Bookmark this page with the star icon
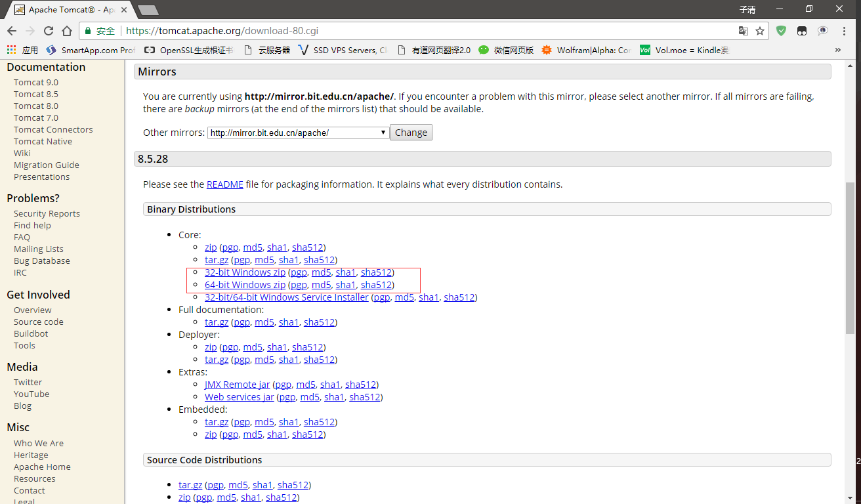This screenshot has height=504, width=861. [760, 31]
